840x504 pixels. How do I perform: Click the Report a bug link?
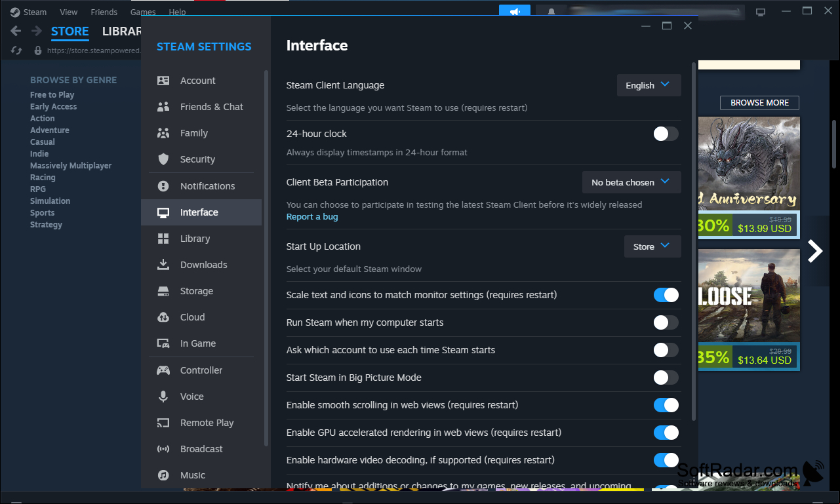pyautogui.click(x=312, y=217)
